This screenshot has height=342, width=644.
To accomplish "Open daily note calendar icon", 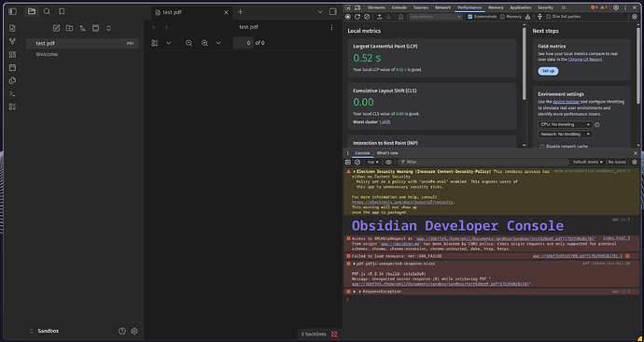I will click(x=12, y=67).
